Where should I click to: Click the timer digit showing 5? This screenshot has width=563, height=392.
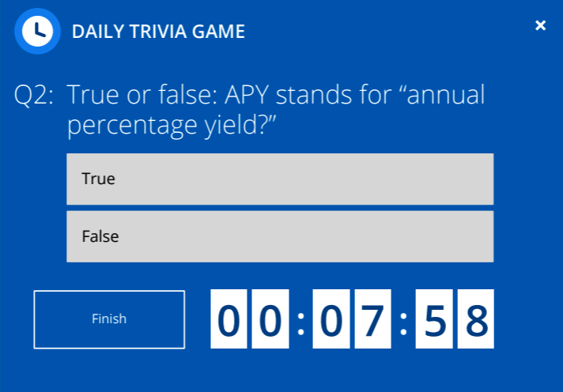coord(434,318)
